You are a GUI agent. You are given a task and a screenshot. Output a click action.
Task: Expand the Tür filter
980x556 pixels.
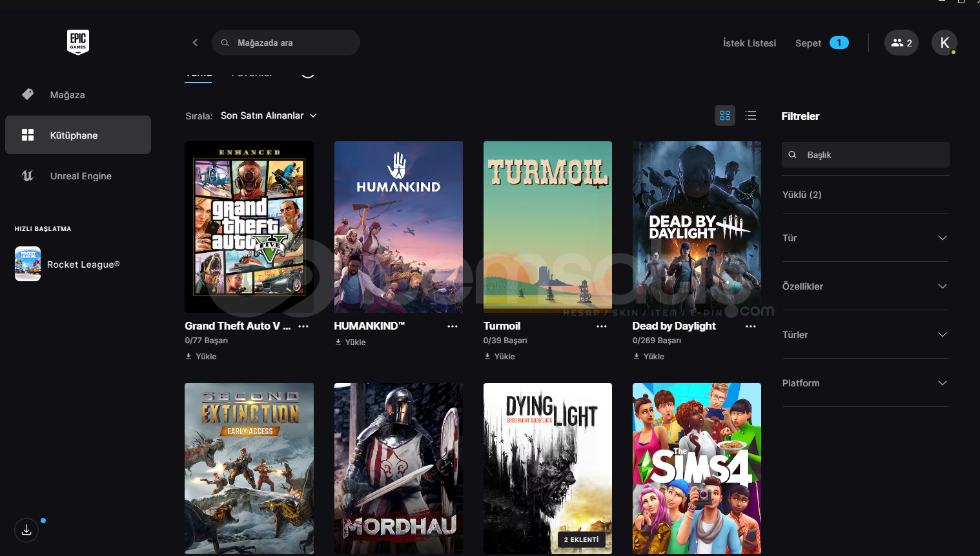point(865,238)
